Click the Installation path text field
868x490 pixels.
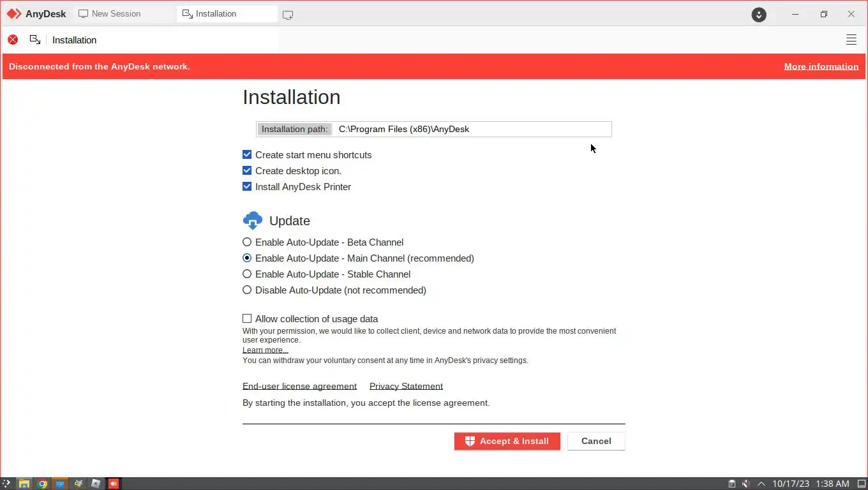tap(472, 129)
